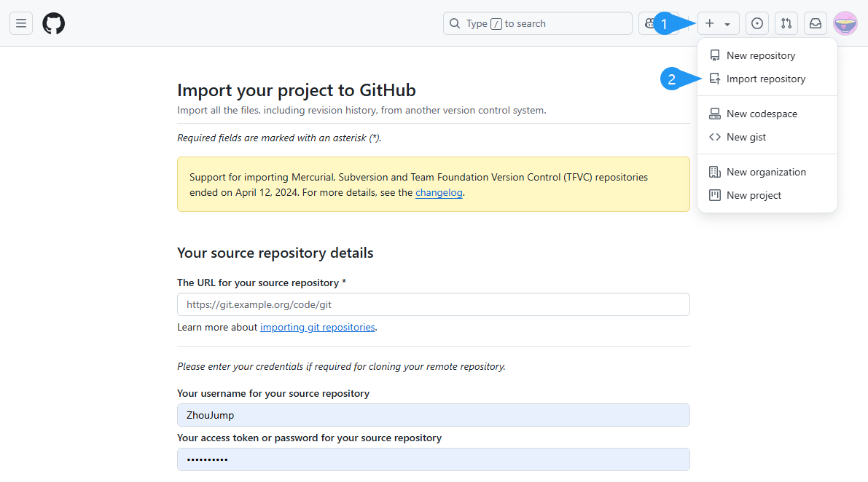Select New gist option
Image resolution: width=868 pixels, height=482 pixels.
[x=746, y=137]
